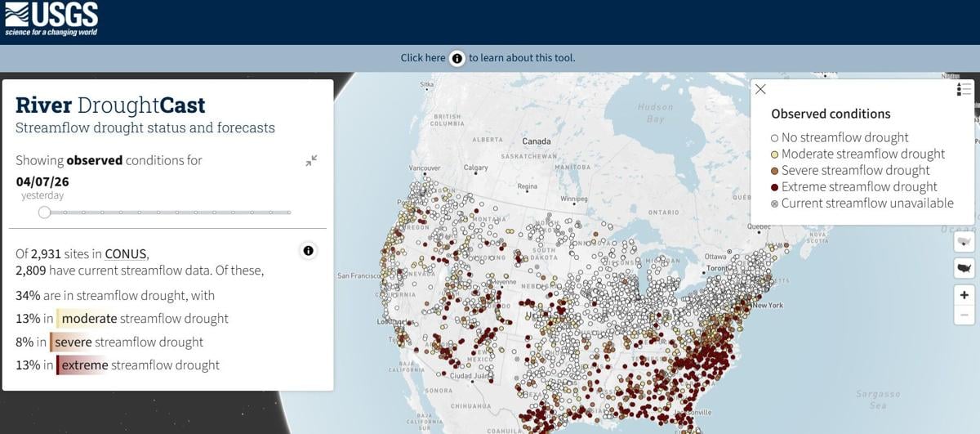980x434 pixels.
Task: Click the New York label on the map
Action: click(767, 306)
